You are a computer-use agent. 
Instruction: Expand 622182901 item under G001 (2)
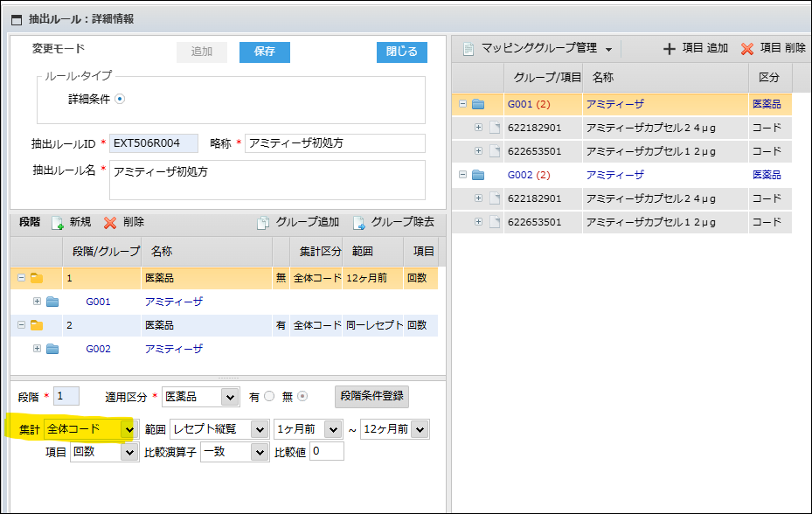point(478,127)
